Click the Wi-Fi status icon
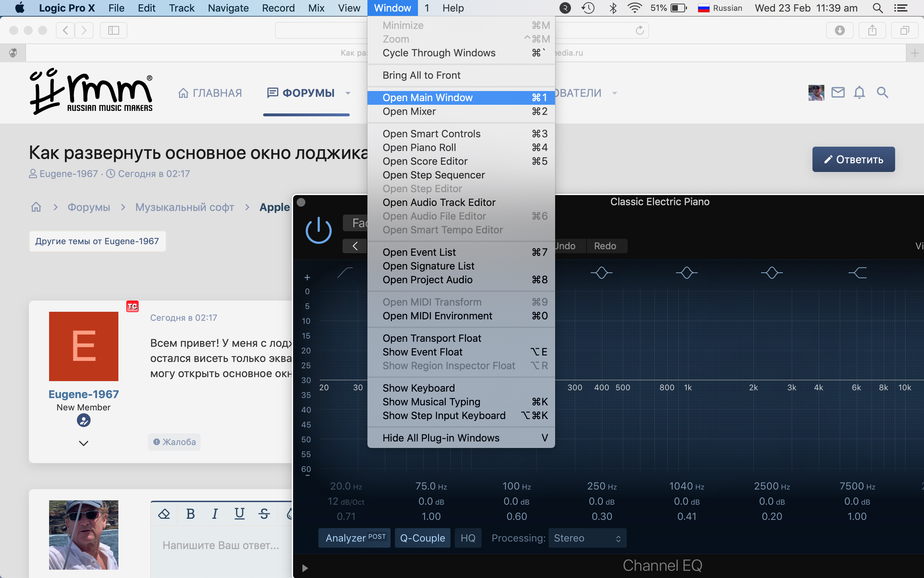This screenshot has width=924, height=578. coord(635,8)
